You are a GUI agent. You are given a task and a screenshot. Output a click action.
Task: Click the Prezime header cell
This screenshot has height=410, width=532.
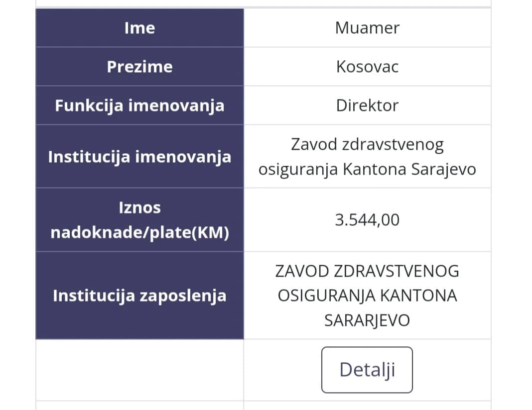140,66
